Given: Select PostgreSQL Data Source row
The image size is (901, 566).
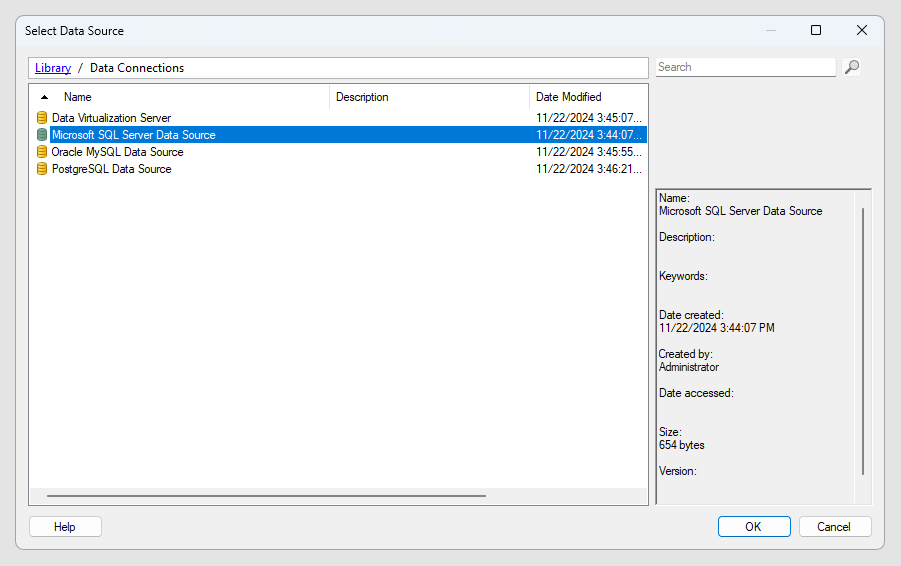Looking at the screenshot, I should 338,169.
